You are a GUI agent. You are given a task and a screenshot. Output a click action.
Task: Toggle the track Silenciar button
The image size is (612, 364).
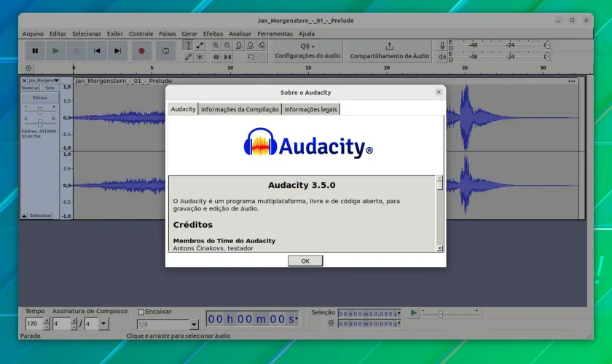pos(30,88)
